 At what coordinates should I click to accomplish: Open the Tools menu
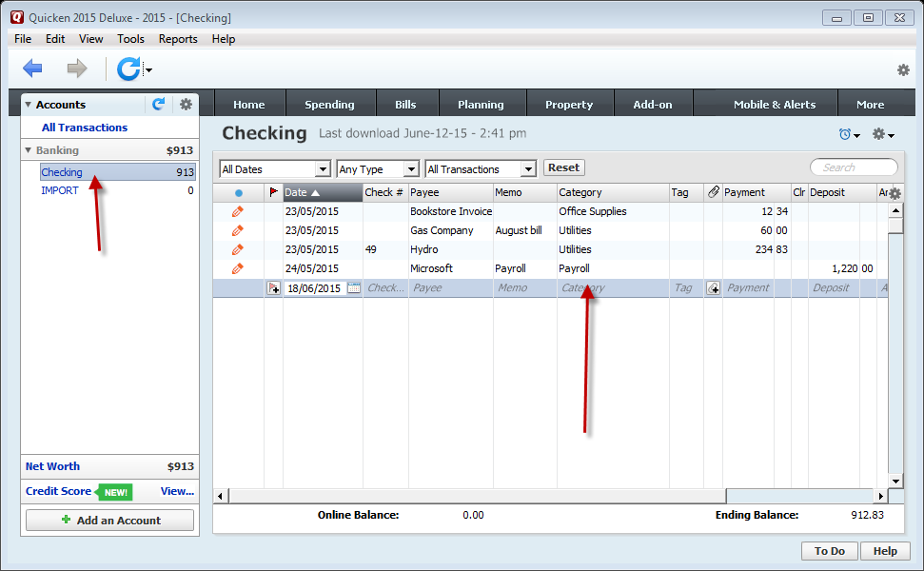coord(130,39)
